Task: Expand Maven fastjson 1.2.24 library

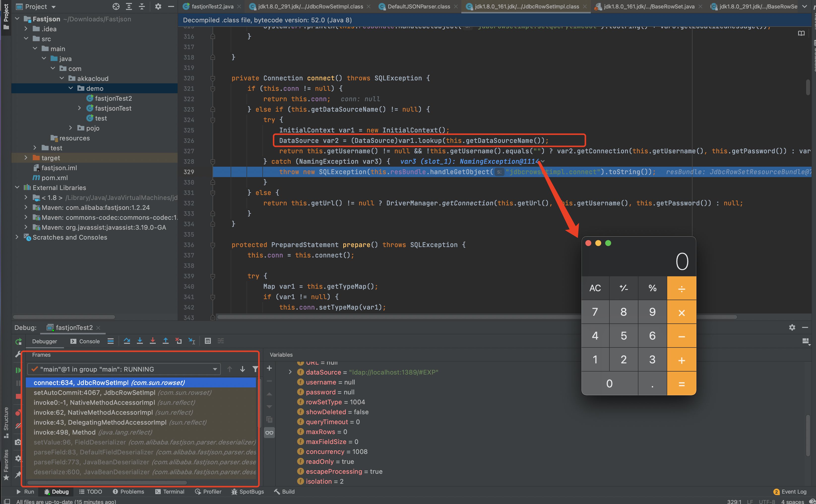Action: 26,207
